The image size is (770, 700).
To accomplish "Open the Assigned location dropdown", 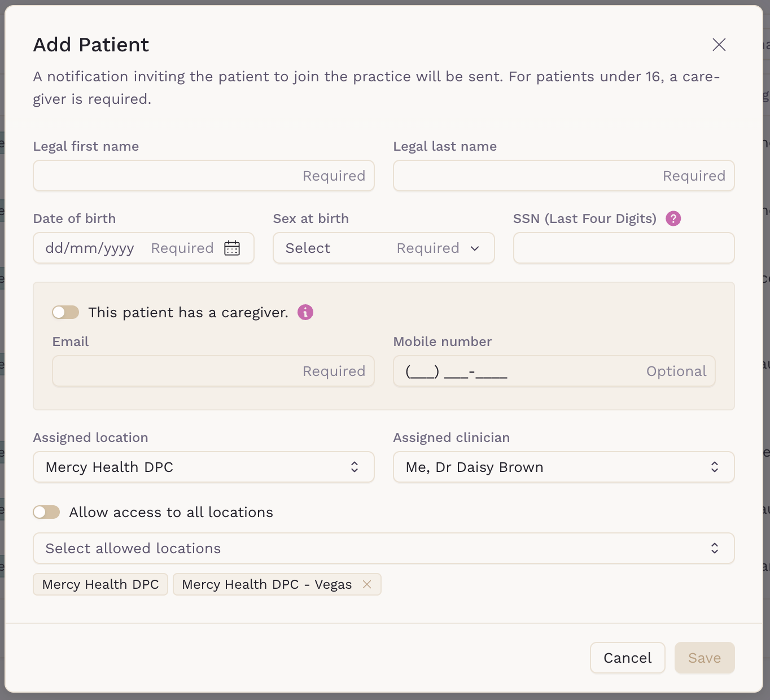I will (x=203, y=467).
